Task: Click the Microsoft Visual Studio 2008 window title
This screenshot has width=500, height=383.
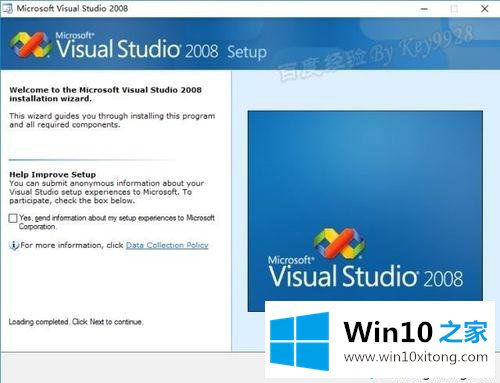Action: (72, 9)
